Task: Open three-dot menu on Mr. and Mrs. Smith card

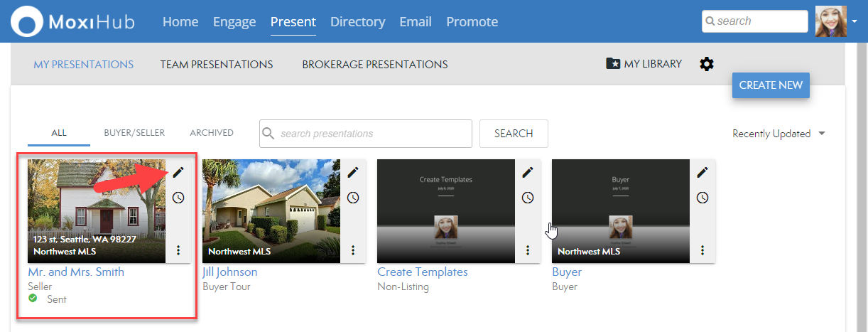Action: click(178, 250)
